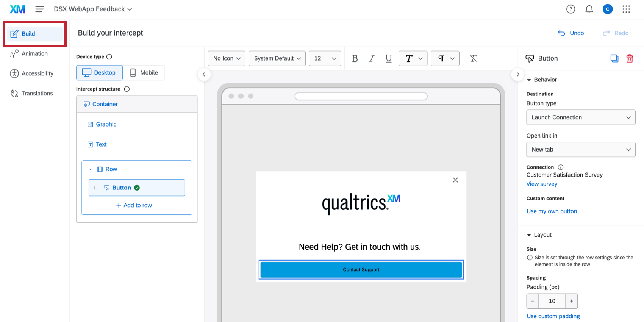Switch device type to Mobile
The image size is (644, 322).
[144, 73]
